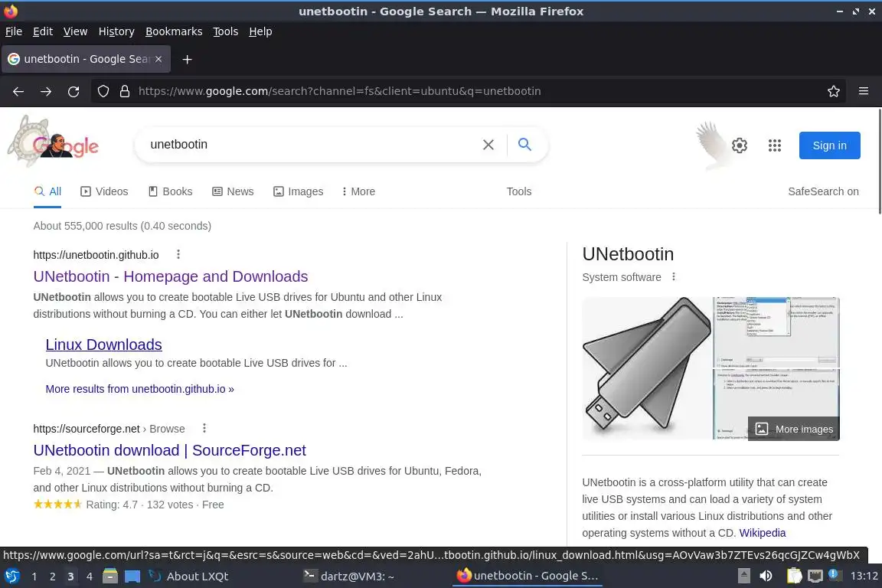Viewport: 882px width, 588px height.
Task: Expand the More search filters menu
Action: click(358, 191)
